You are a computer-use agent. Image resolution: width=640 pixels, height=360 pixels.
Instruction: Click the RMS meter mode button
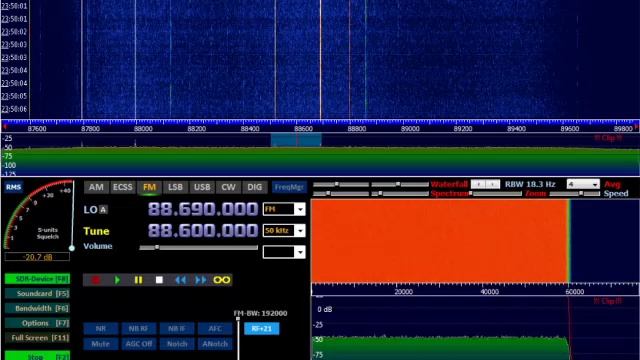click(13, 187)
